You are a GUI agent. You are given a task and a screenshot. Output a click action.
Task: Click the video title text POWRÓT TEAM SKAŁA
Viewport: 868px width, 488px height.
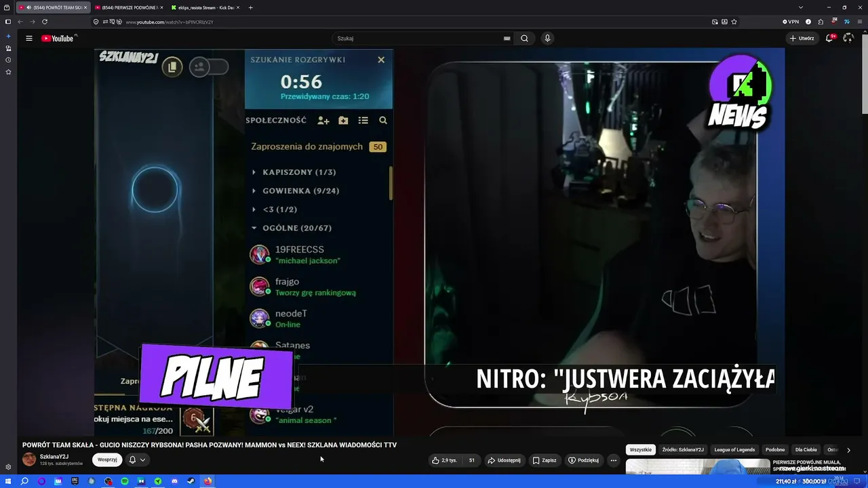coord(210,445)
